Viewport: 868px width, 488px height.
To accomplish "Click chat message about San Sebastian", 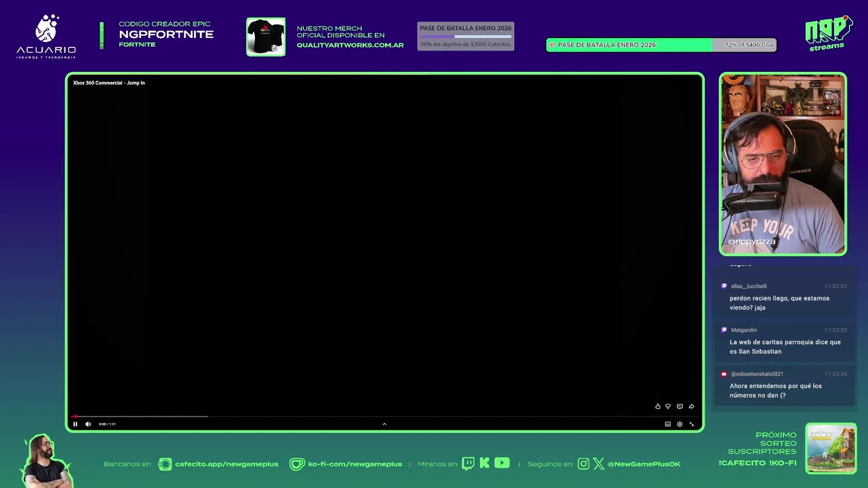I will click(785, 347).
